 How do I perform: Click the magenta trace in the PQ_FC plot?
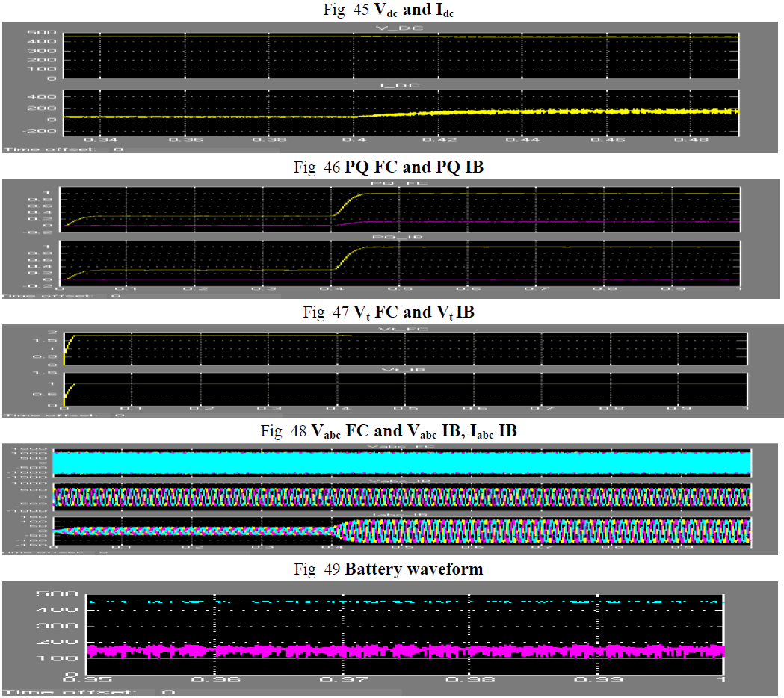click(x=523, y=222)
